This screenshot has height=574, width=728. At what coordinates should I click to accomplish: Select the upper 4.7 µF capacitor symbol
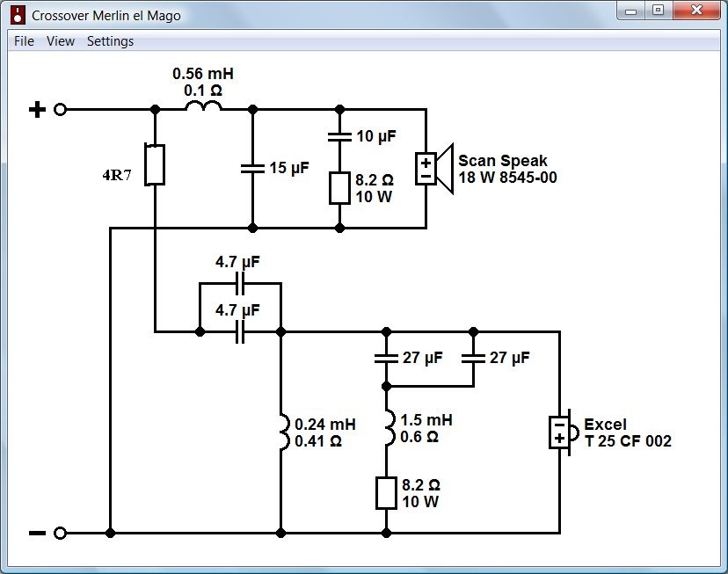[240, 284]
